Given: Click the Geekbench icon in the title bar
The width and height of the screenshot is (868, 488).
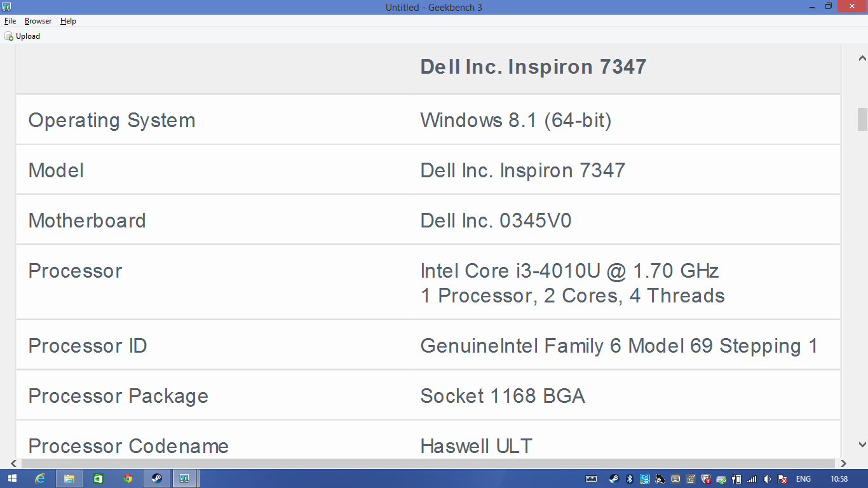Looking at the screenshot, I should (x=6, y=7).
